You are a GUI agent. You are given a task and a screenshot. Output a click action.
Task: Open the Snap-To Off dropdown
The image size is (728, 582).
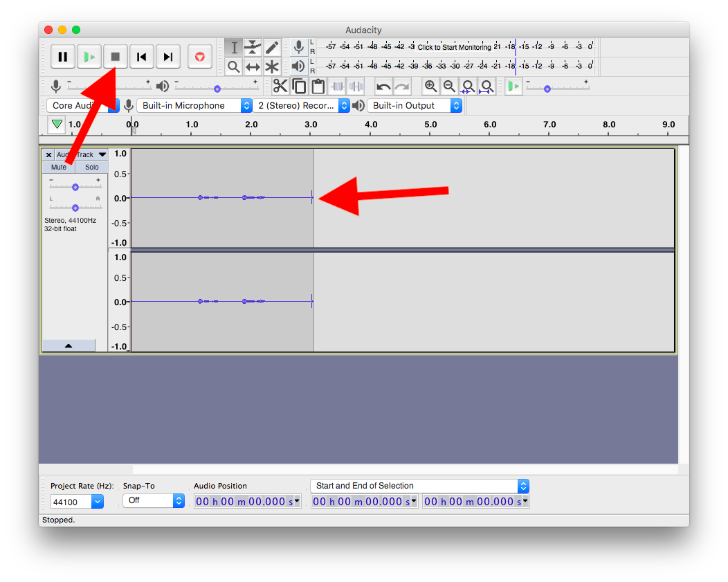(x=154, y=500)
